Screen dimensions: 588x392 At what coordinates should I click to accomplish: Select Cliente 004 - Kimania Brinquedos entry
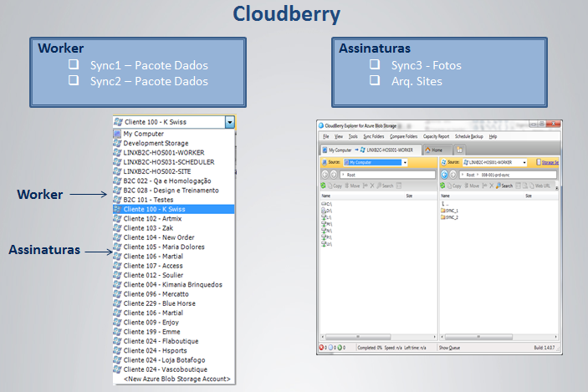coord(174,284)
